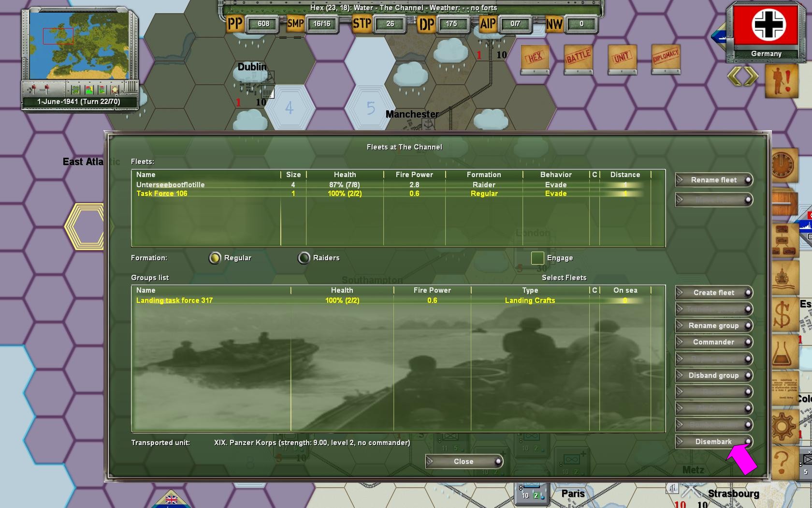Click the UNIT stamp icon

click(x=622, y=59)
